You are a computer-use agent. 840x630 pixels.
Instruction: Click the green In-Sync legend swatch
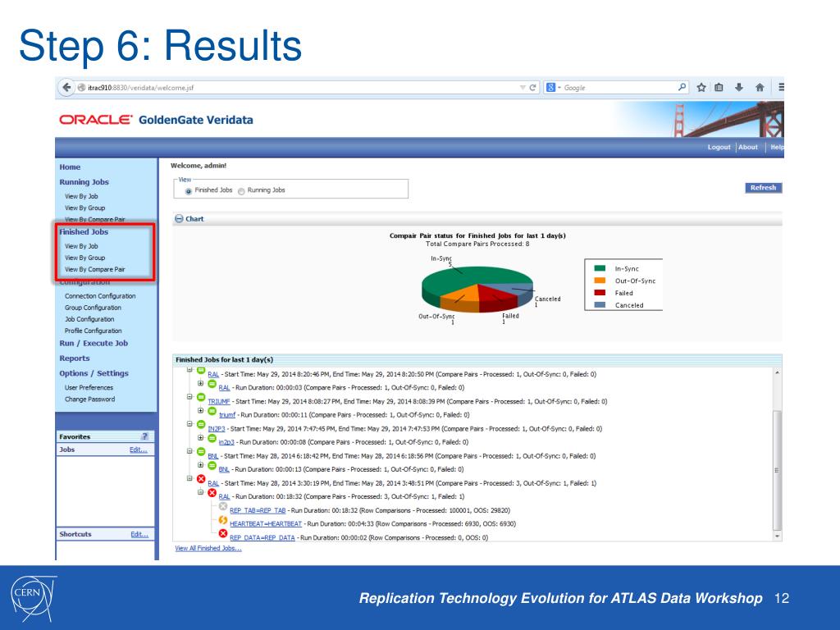[600, 268]
